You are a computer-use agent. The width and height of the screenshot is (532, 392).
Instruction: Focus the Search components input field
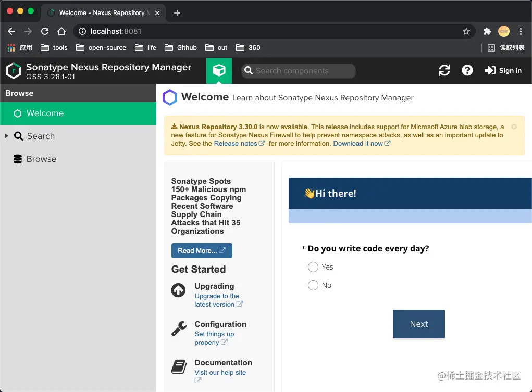298,70
